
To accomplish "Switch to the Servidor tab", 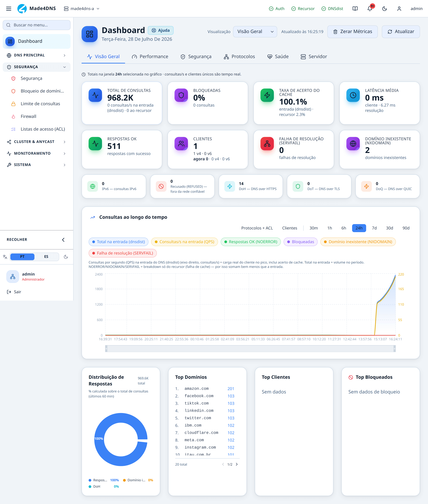I will 314,57.
